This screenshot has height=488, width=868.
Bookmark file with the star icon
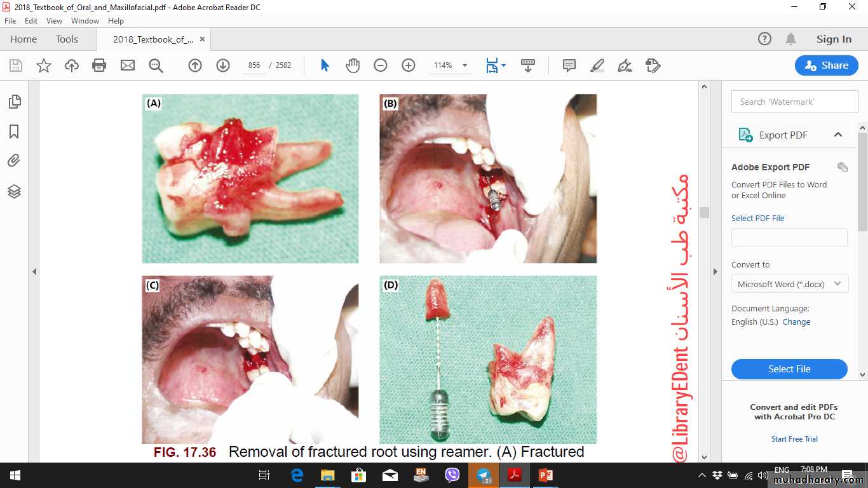[44, 65]
